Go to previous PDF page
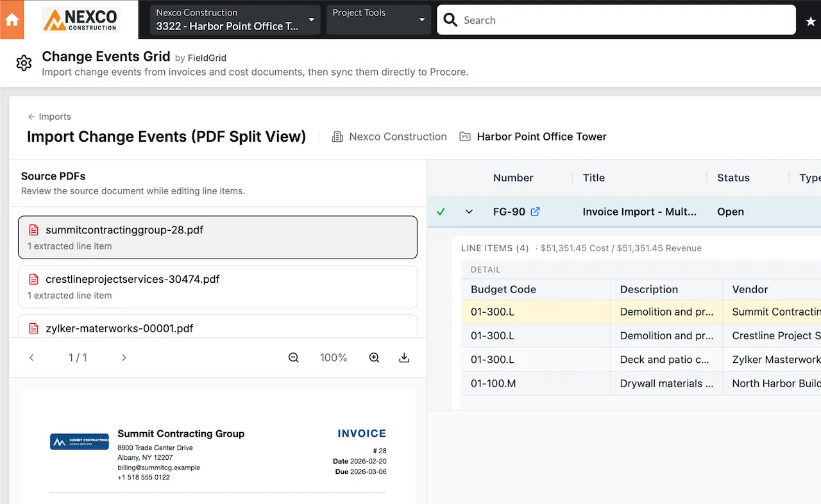 [x=31, y=358]
